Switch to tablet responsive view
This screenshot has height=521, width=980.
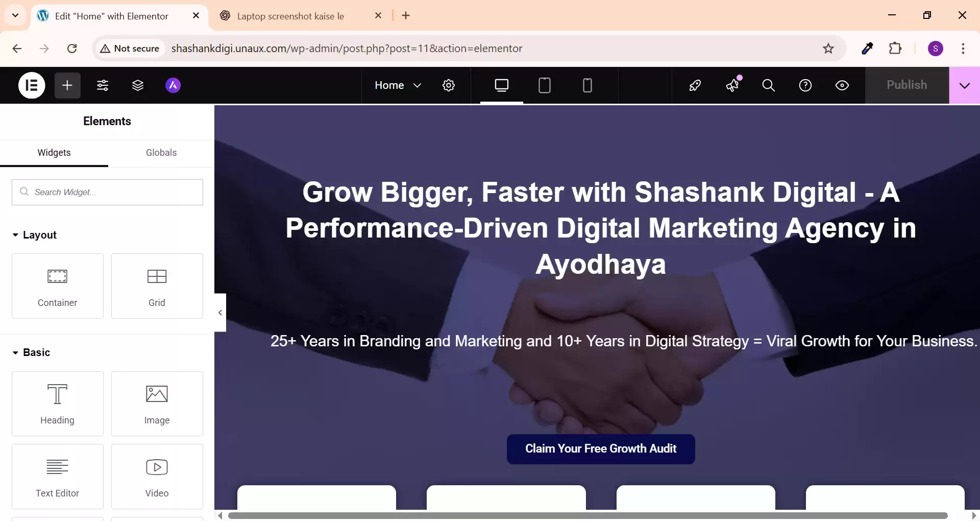pos(545,85)
